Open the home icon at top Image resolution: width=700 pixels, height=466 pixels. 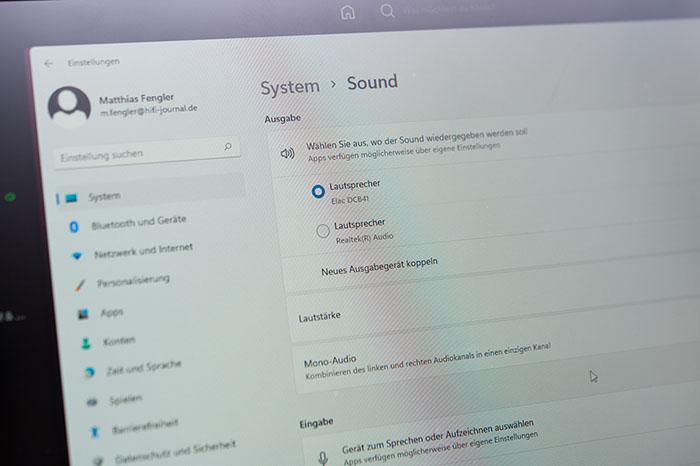coord(348,12)
